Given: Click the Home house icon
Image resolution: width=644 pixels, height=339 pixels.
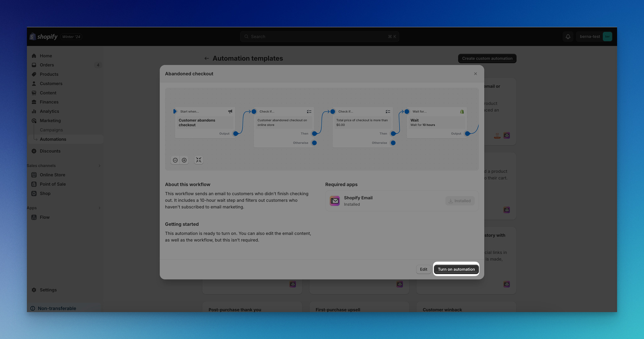Looking at the screenshot, I should click(34, 56).
